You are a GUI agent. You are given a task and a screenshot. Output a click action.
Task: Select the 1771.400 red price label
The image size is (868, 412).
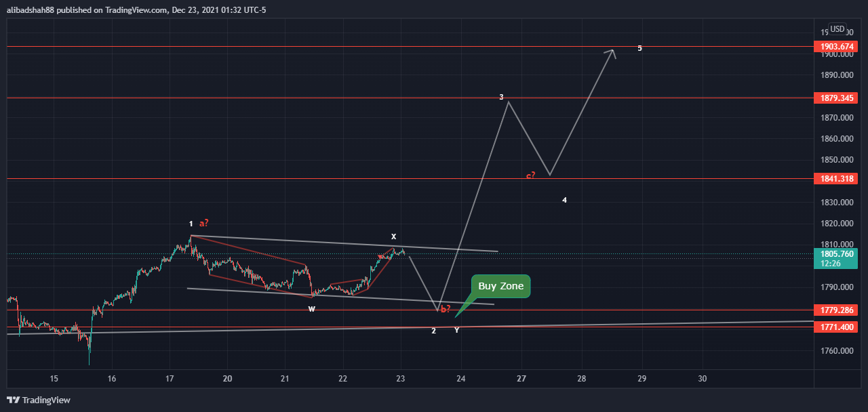(x=835, y=327)
